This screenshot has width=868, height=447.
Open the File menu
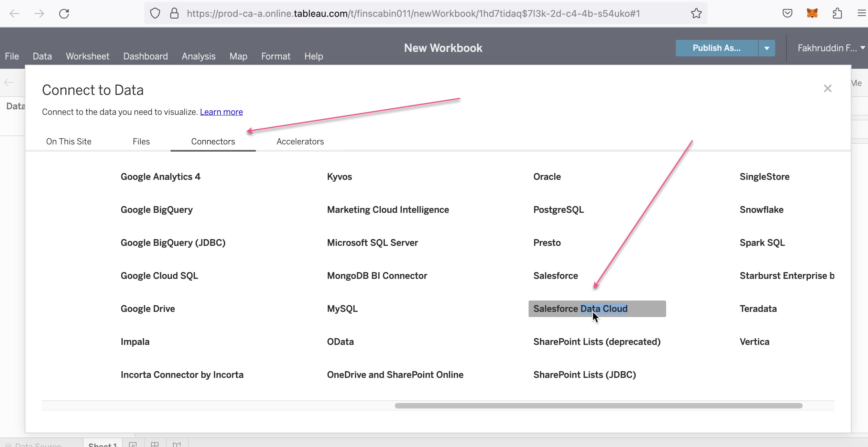point(12,56)
